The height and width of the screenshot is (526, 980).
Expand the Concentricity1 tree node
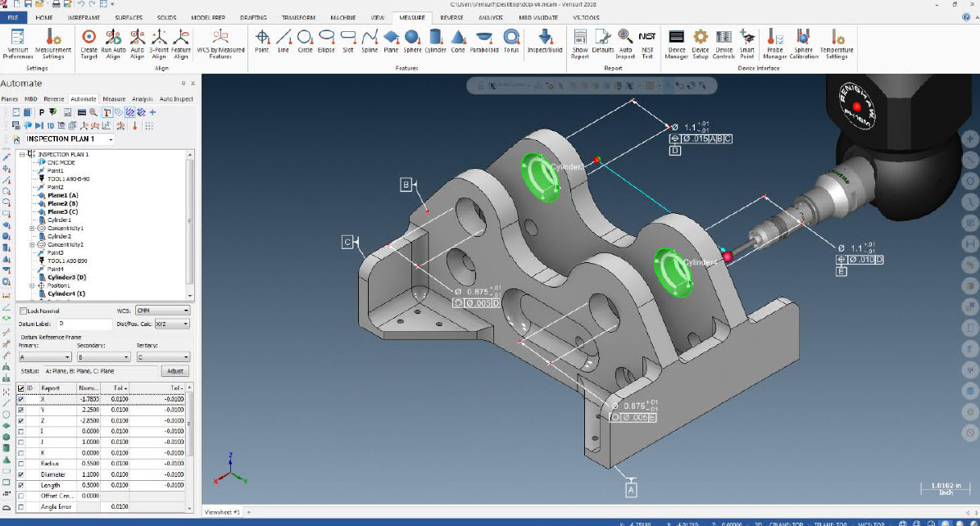pos(32,228)
